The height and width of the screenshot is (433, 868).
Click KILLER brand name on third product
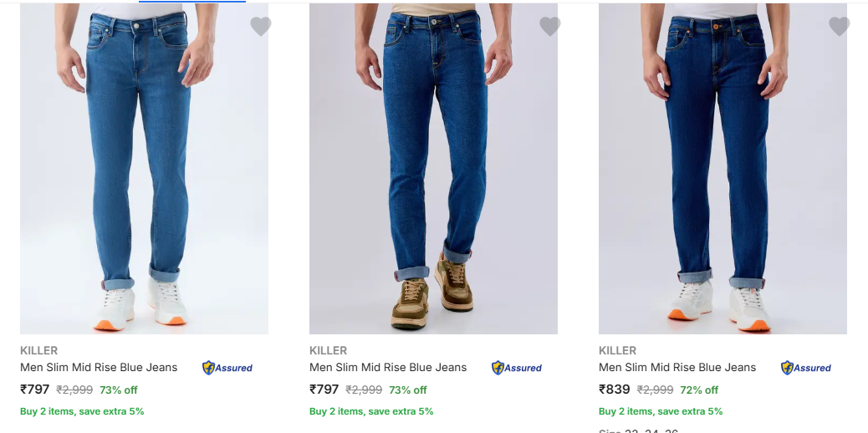click(x=617, y=350)
